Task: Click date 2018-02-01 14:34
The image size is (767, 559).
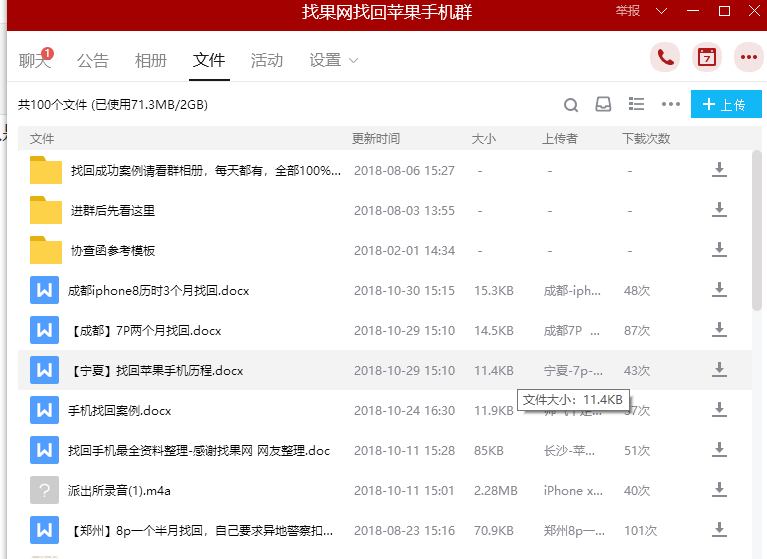Action: coord(404,250)
